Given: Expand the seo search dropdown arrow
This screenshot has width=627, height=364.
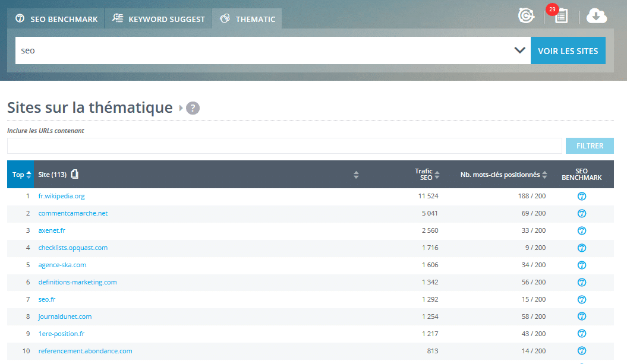Looking at the screenshot, I should tap(519, 50).
